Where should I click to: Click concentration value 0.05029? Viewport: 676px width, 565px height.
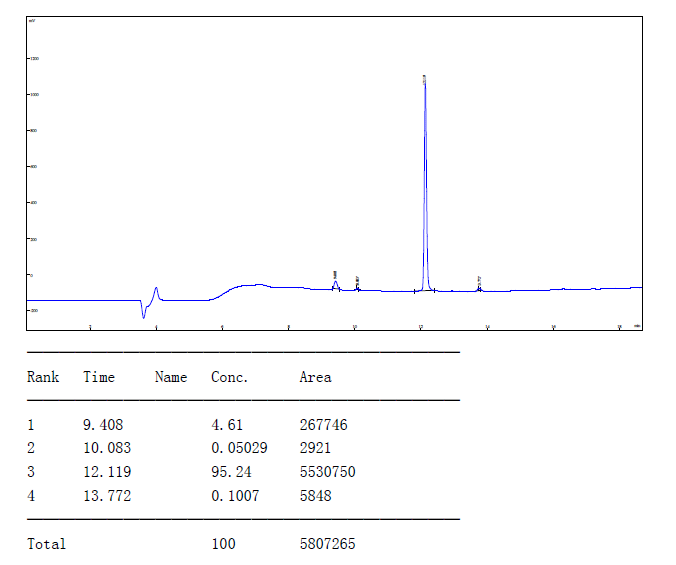coord(239,448)
